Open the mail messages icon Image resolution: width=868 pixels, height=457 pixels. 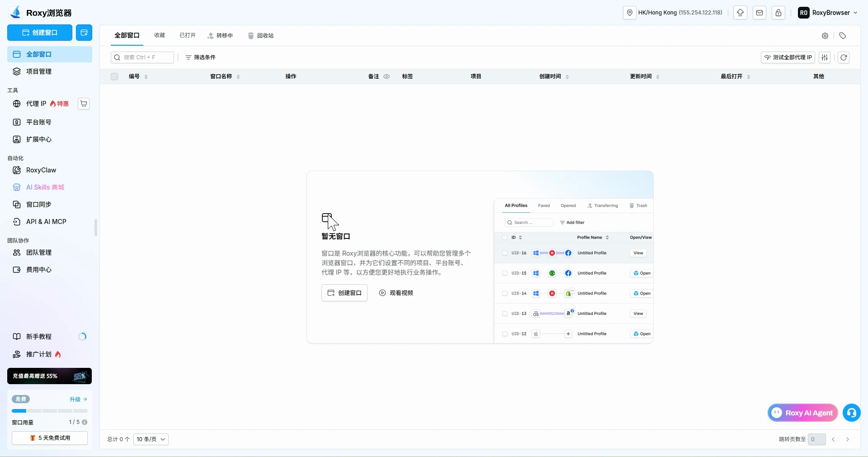click(759, 13)
